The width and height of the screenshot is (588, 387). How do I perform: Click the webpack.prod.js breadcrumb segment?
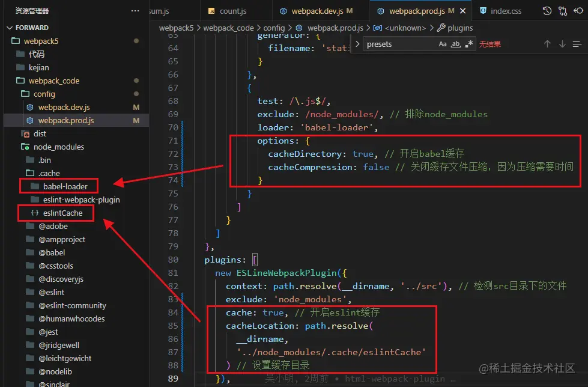335,28
